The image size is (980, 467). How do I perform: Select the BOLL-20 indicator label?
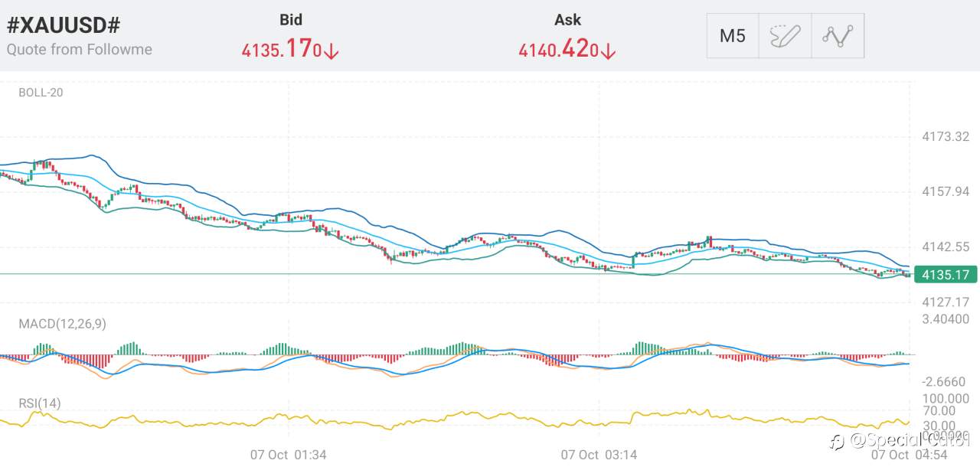(41, 93)
